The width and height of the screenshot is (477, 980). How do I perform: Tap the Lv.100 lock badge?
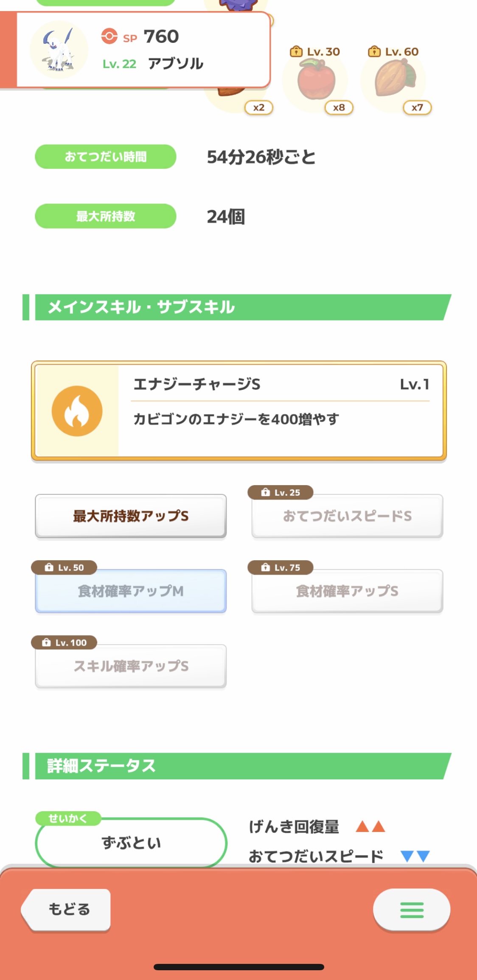point(64,642)
